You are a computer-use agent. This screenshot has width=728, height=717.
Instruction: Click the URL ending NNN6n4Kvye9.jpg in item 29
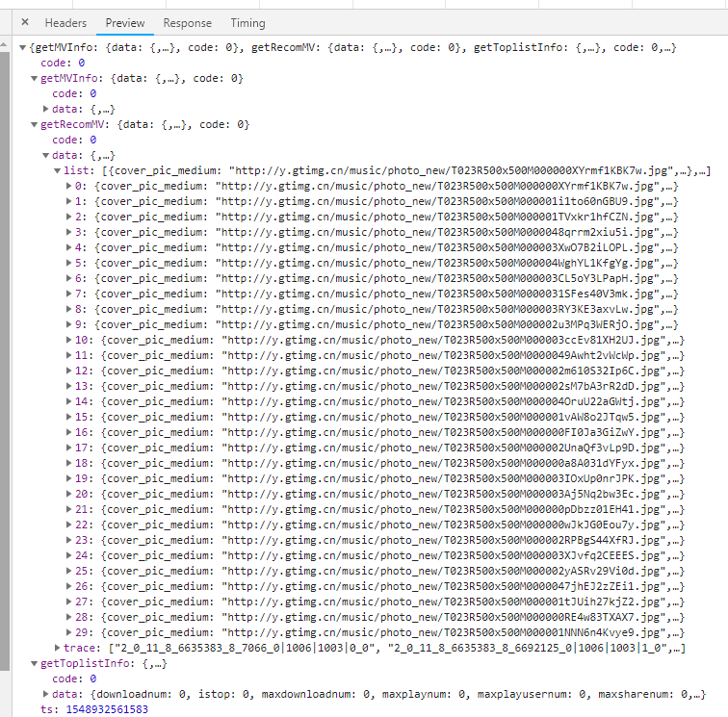point(443,632)
